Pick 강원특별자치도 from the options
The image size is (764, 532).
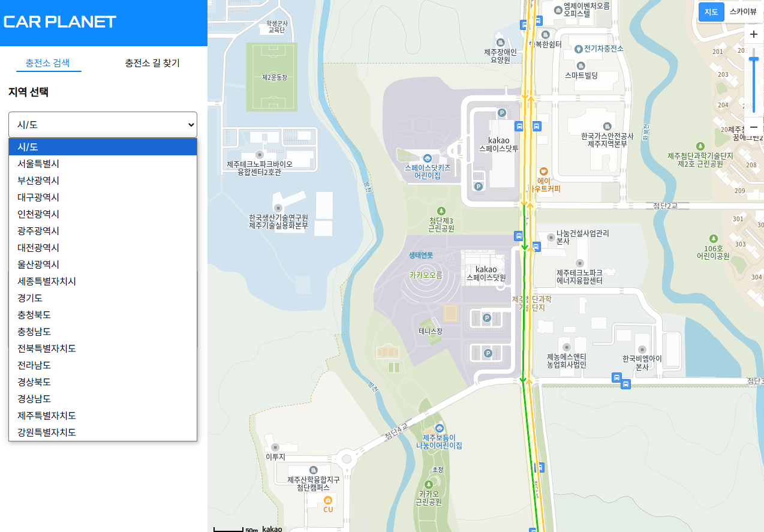point(103,432)
